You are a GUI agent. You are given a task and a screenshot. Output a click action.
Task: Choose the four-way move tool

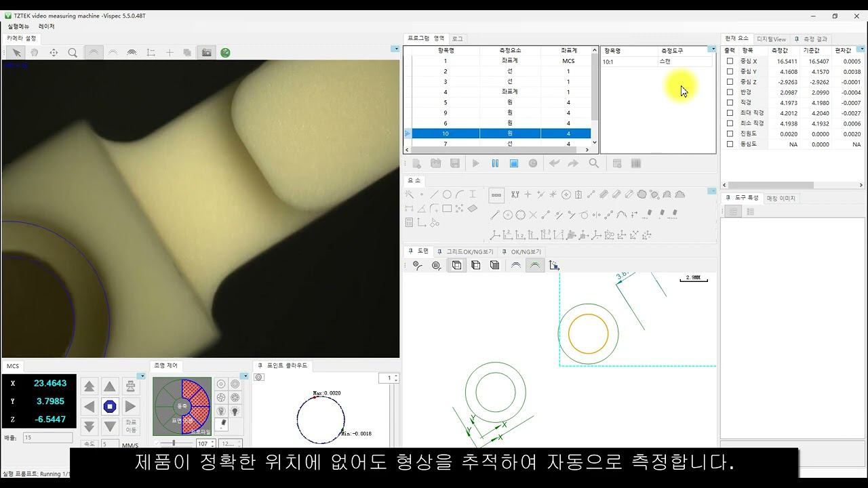[x=54, y=52]
